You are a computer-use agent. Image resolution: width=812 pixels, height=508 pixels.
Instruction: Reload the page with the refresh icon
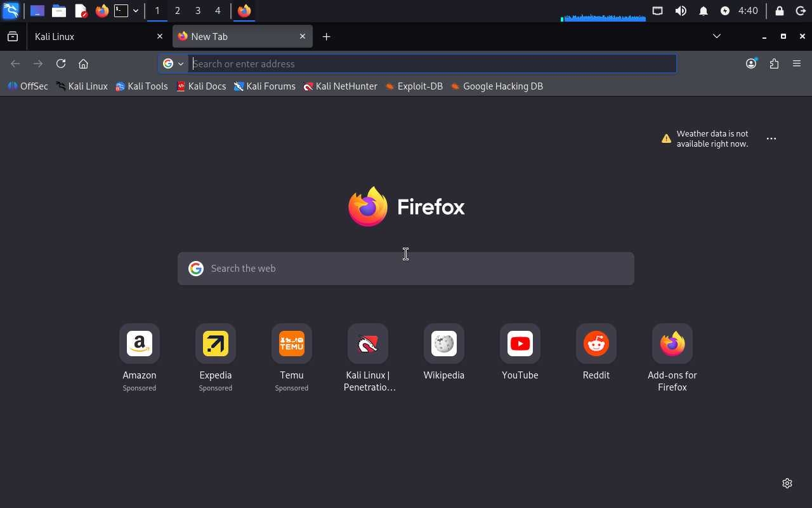61,63
